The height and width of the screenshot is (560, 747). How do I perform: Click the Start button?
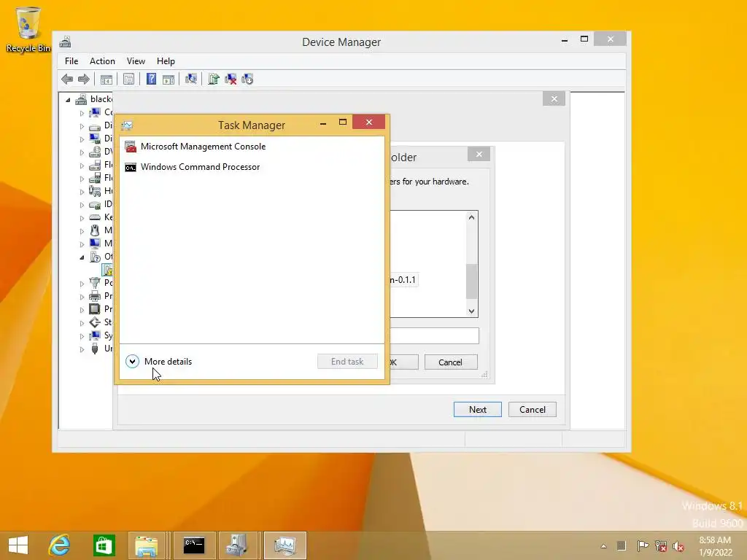click(x=18, y=545)
